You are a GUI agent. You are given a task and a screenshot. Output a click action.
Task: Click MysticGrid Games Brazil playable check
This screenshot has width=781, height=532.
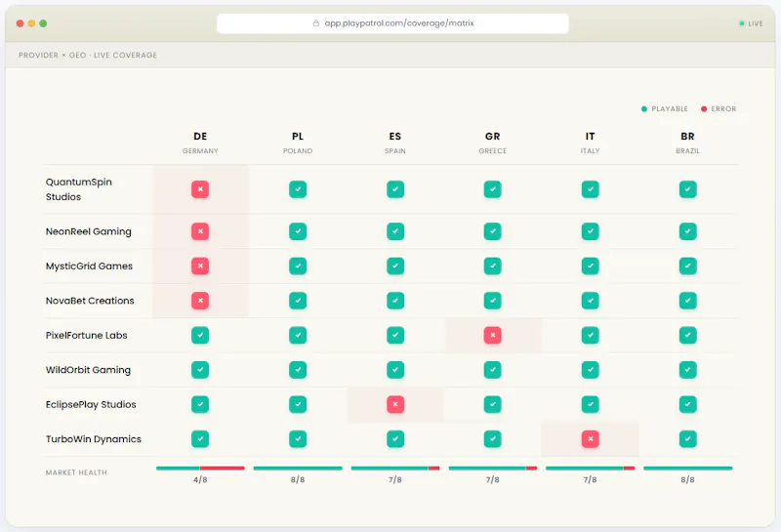[688, 266]
